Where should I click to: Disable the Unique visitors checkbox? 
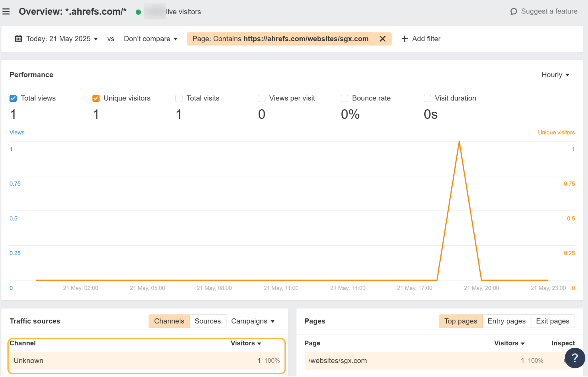click(96, 98)
